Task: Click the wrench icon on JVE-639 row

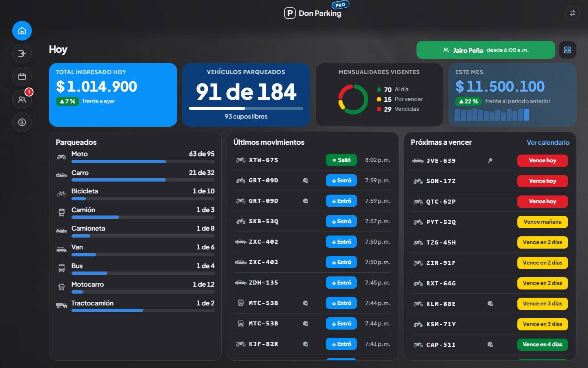Action: point(490,161)
